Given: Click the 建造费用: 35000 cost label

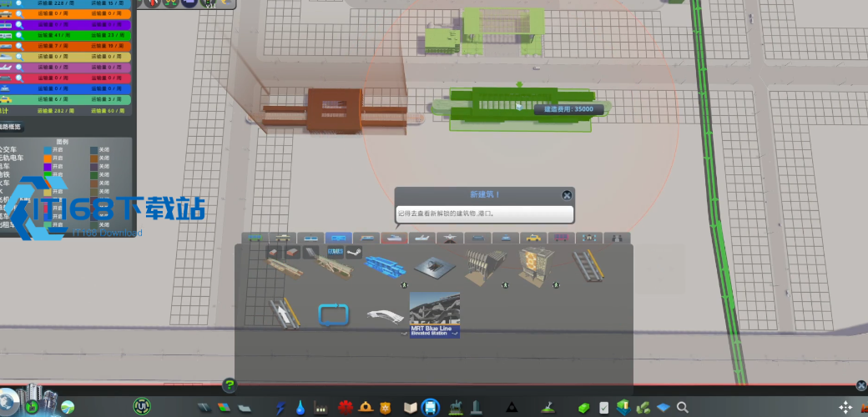Looking at the screenshot, I should (568, 109).
